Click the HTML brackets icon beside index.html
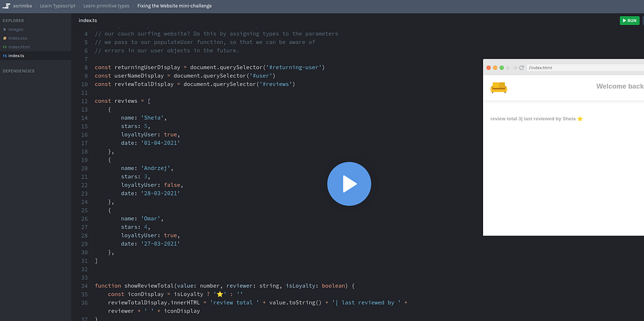Screen dimensions: 644x321 (x=5, y=47)
